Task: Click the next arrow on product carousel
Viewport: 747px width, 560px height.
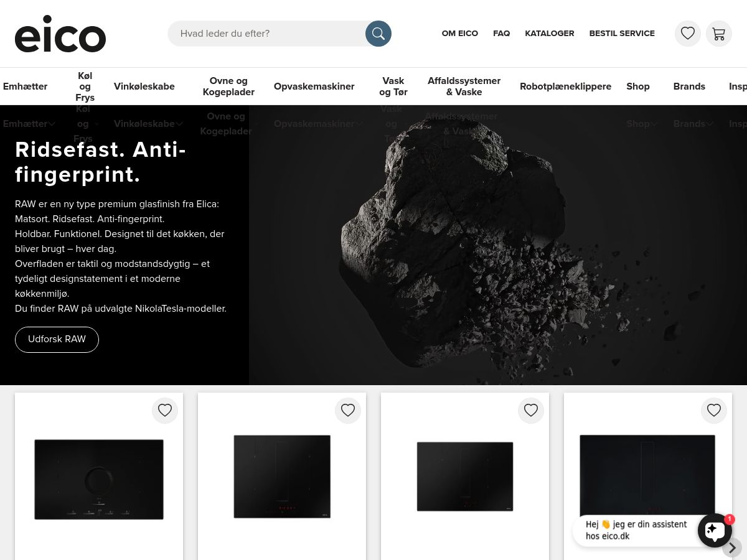Action: (x=732, y=548)
